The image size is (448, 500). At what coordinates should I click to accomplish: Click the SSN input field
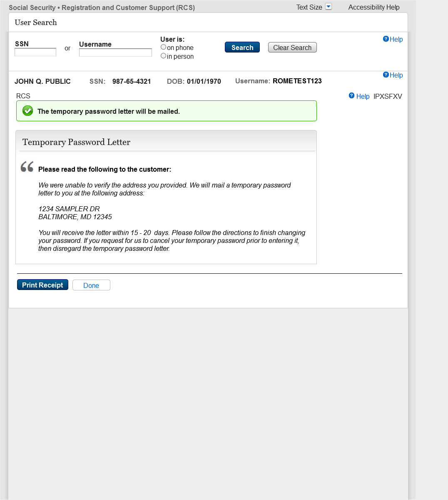point(35,52)
